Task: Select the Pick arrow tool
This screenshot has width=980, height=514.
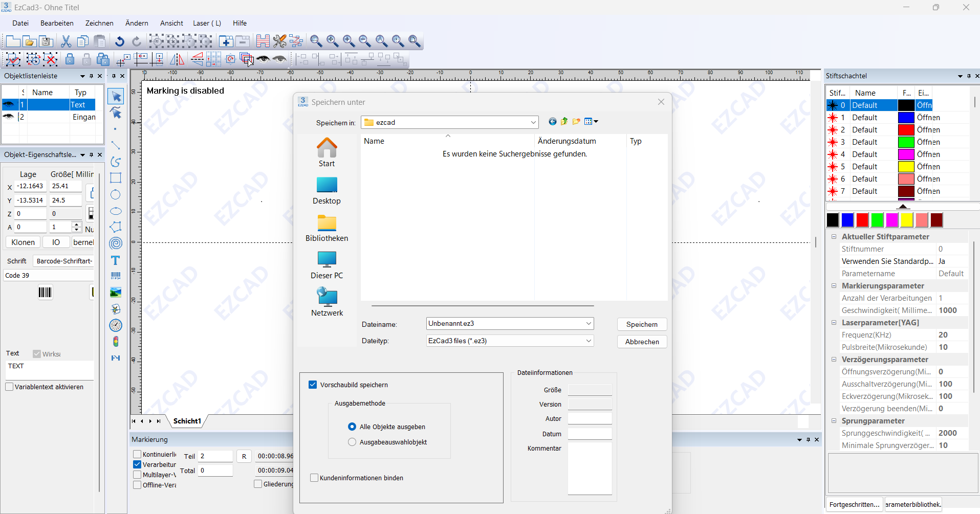Action: click(116, 96)
